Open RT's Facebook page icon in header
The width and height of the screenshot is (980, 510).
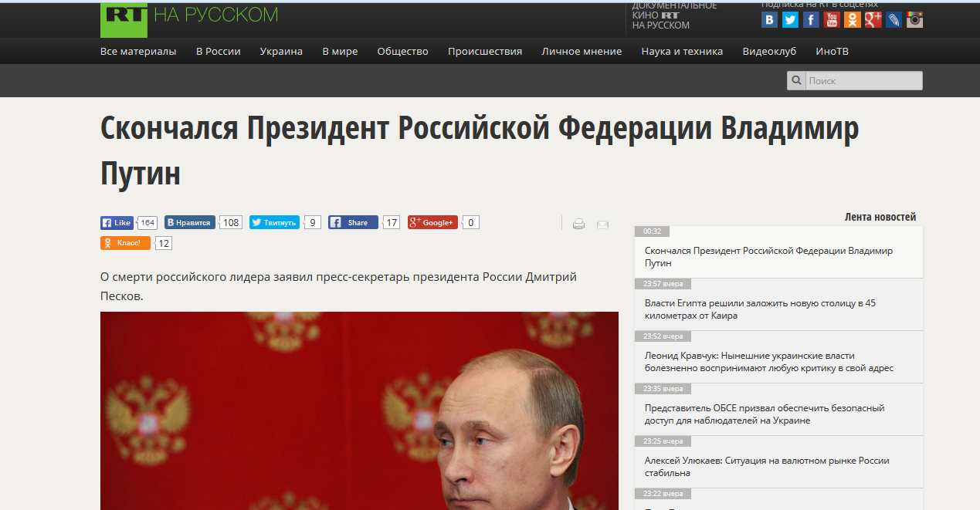coord(811,20)
